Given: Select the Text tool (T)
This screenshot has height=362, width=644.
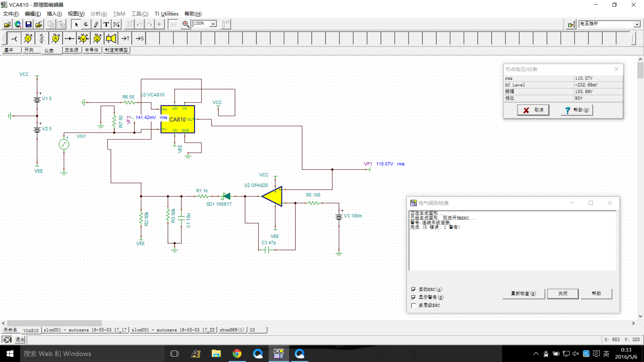Looking at the screenshot, I should point(106,24).
